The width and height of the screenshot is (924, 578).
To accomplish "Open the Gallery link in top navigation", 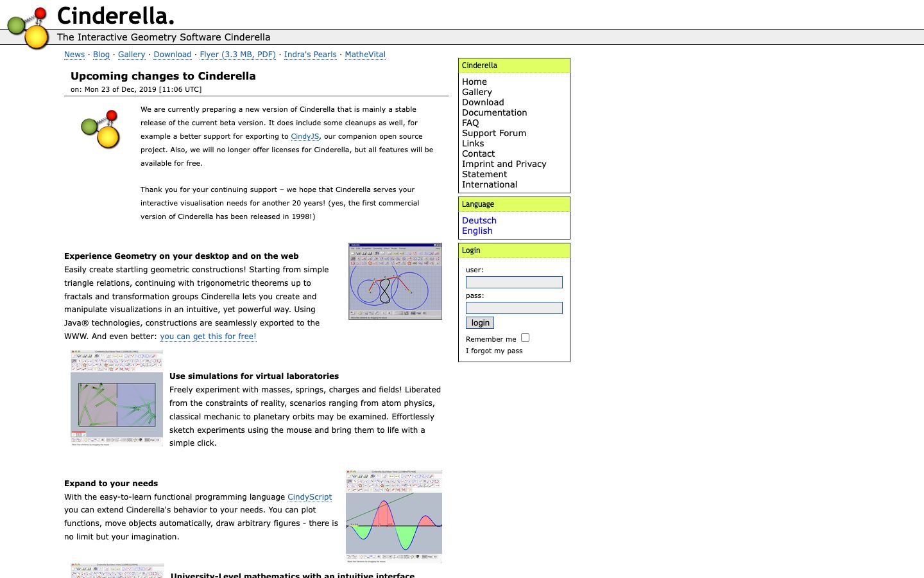I will point(132,55).
